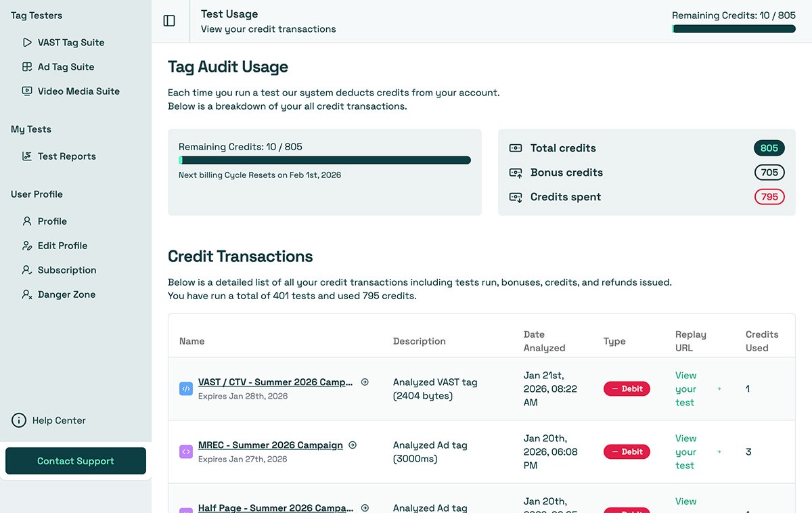Click arrow icon beside MREC campaign name
The width and height of the screenshot is (812, 513).
[x=353, y=445]
